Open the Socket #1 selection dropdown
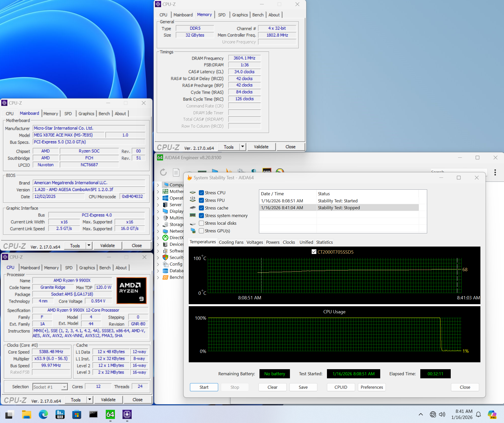The image size is (504, 423). (x=64, y=386)
